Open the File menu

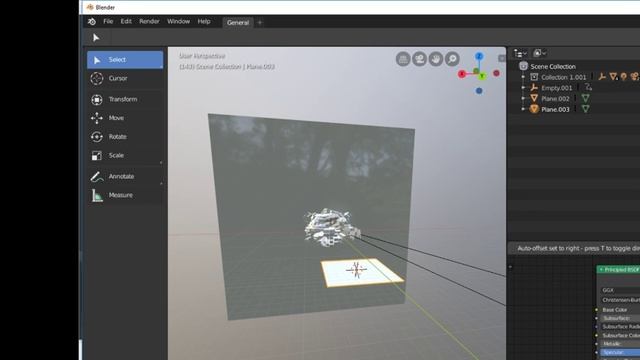(108, 21)
